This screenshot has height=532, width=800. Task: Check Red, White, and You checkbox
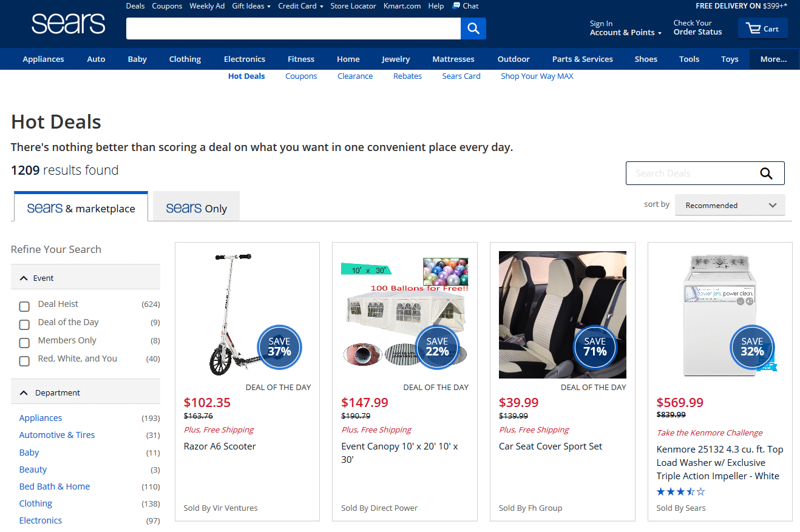coord(24,361)
